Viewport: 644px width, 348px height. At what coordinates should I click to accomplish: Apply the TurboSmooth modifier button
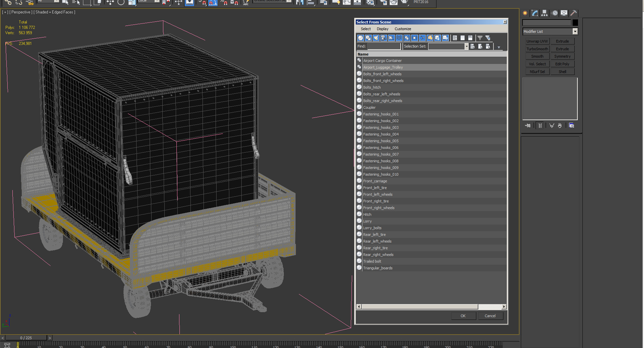pos(537,49)
